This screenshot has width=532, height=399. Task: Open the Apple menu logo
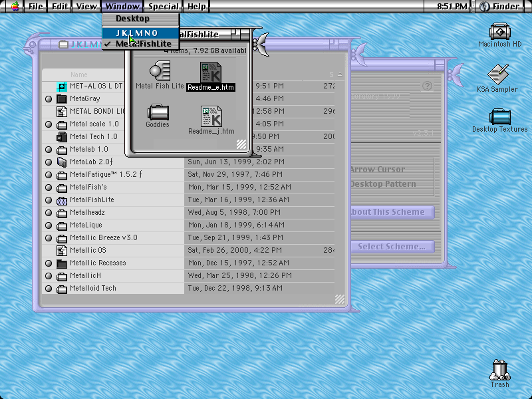pyautogui.click(x=15, y=6)
